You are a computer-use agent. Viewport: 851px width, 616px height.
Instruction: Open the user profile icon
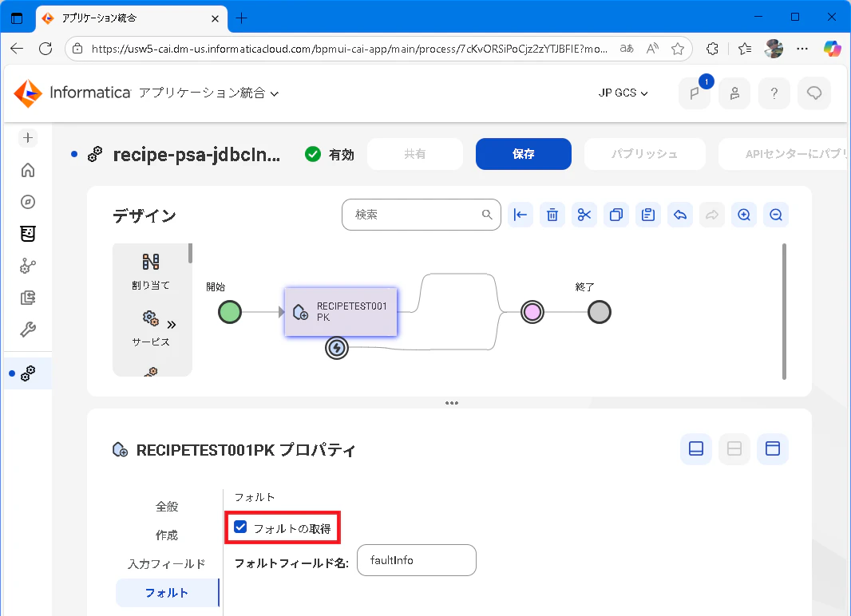(734, 93)
